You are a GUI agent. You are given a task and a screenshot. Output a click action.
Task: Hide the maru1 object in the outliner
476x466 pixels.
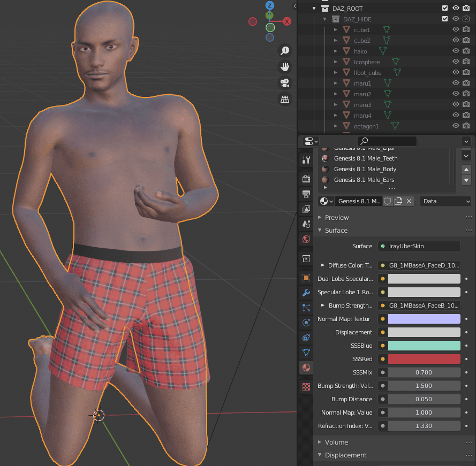[x=456, y=83]
